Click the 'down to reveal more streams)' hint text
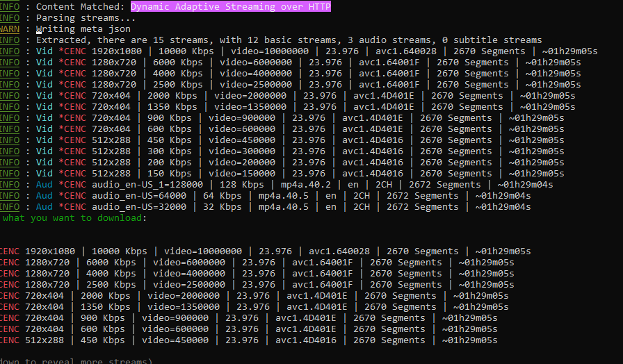This screenshot has width=623, height=364. point(76,361)
